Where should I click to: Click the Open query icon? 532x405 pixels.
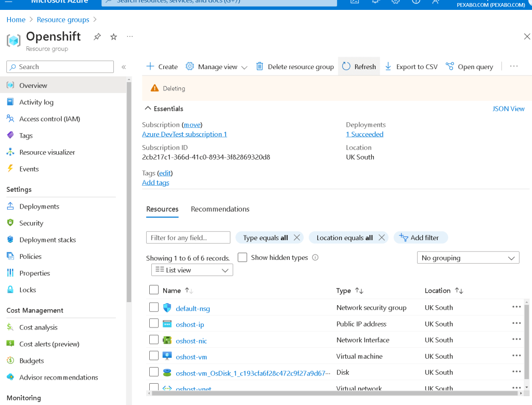[449, 66]
